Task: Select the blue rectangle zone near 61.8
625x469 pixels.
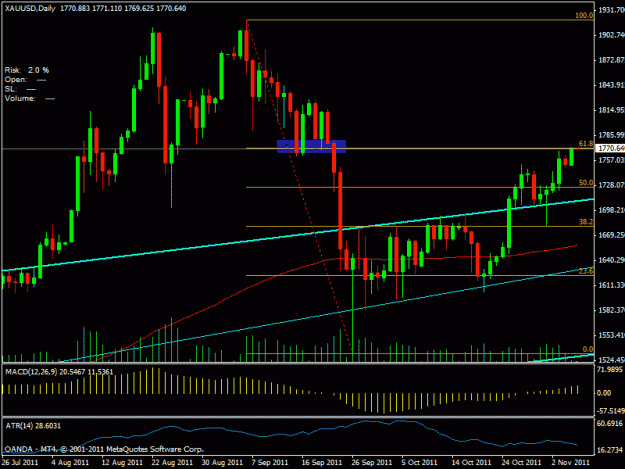Action: click(x=311, y=146)
